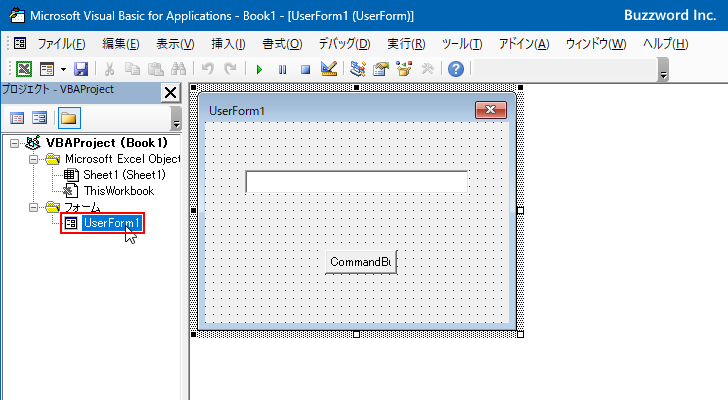This screenshot has height=400, width=728.
Task: Open Project Explorer toolbar icon
Action: [x=358, y=69]
